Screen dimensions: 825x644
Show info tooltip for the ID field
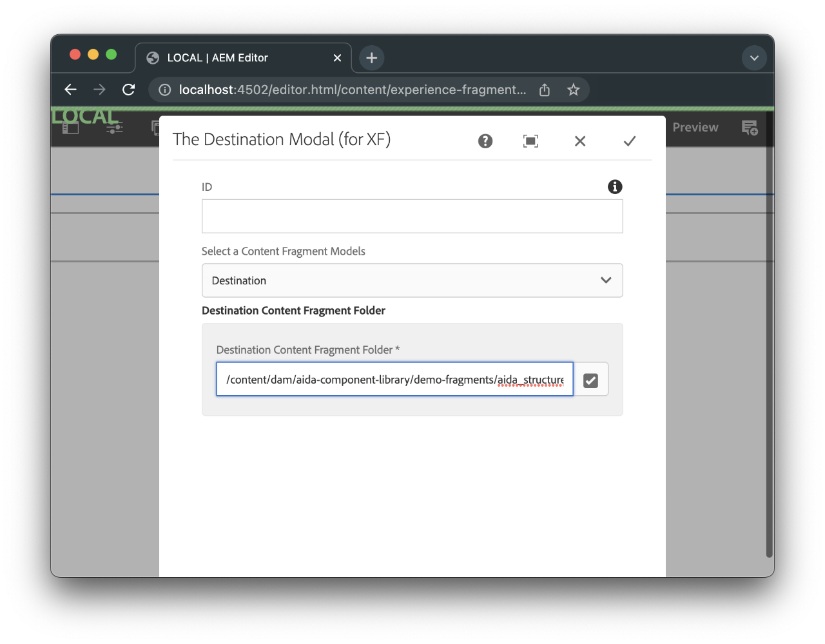coord(615,187)
